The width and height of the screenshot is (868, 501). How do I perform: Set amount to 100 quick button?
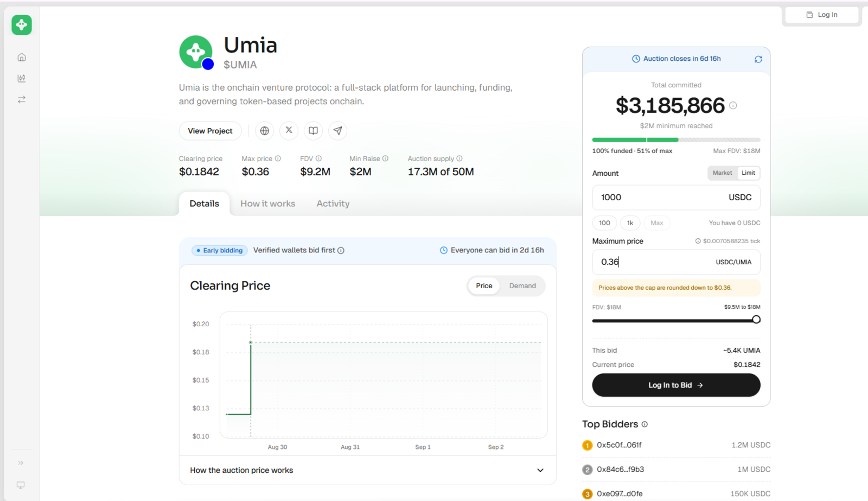pos(604,223)
